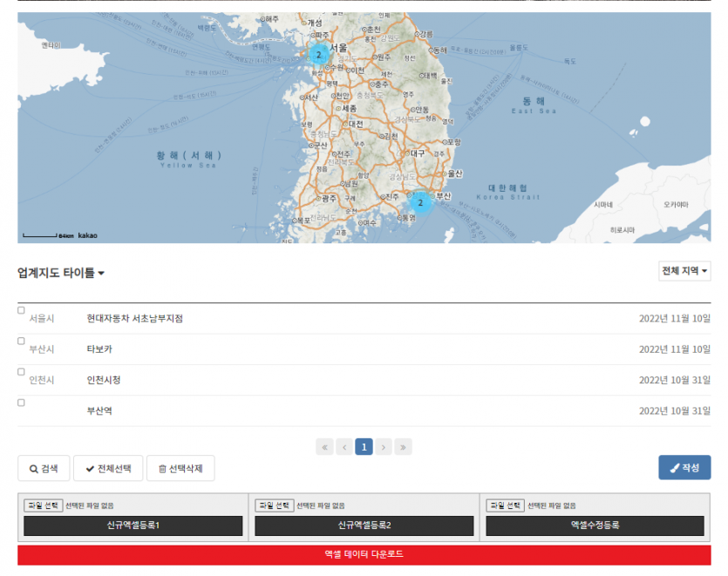Click the 검색 search button

(x=44, y=468)
